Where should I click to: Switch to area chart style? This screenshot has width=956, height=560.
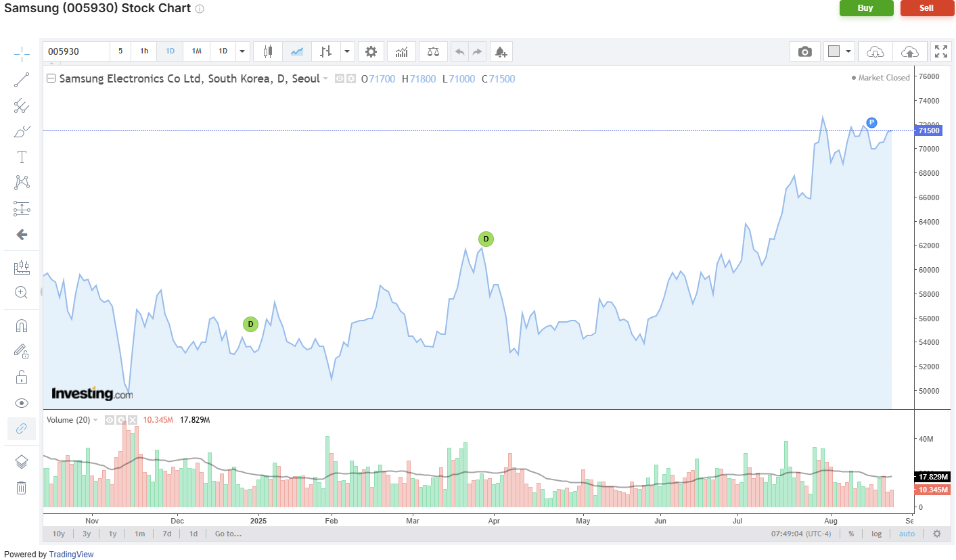(x=297, y=51)
